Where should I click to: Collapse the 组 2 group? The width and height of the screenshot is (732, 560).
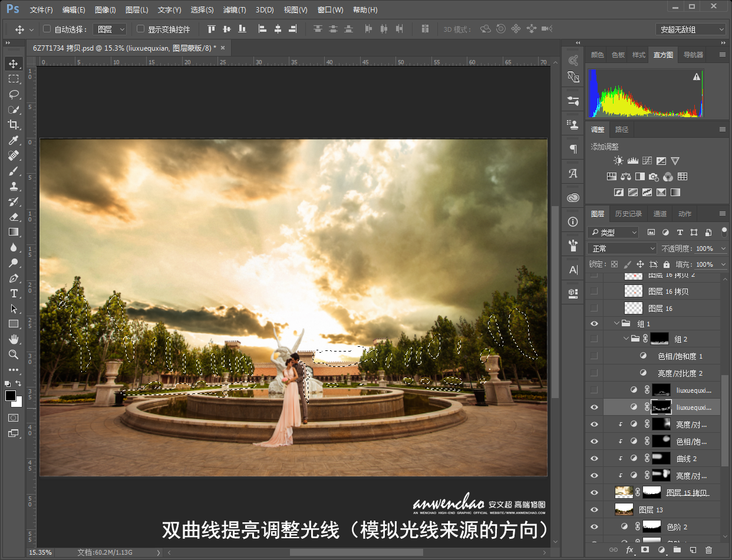[626, 339]
